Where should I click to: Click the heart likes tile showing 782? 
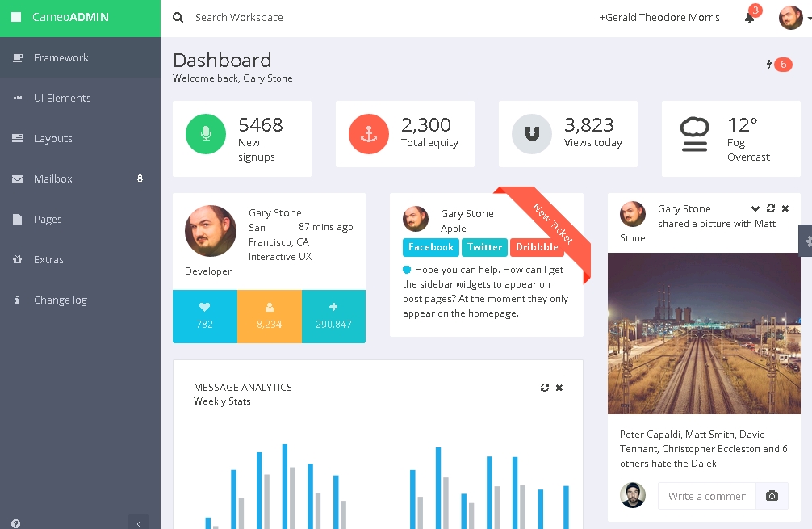(x=205, y=316)
